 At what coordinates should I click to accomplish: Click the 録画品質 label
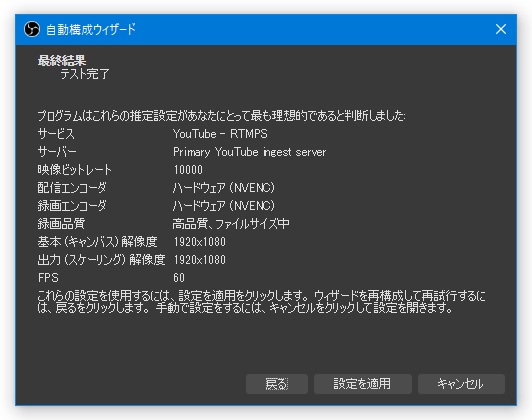61,224
